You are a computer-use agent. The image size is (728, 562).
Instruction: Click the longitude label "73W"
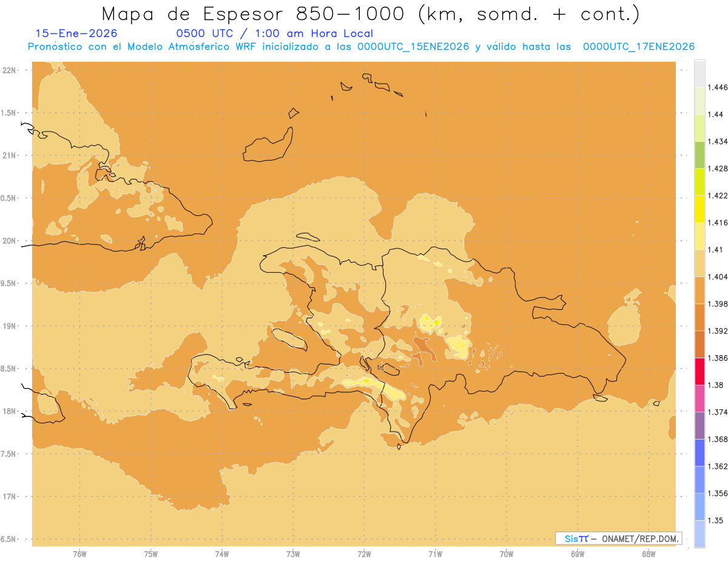(293, 554)
